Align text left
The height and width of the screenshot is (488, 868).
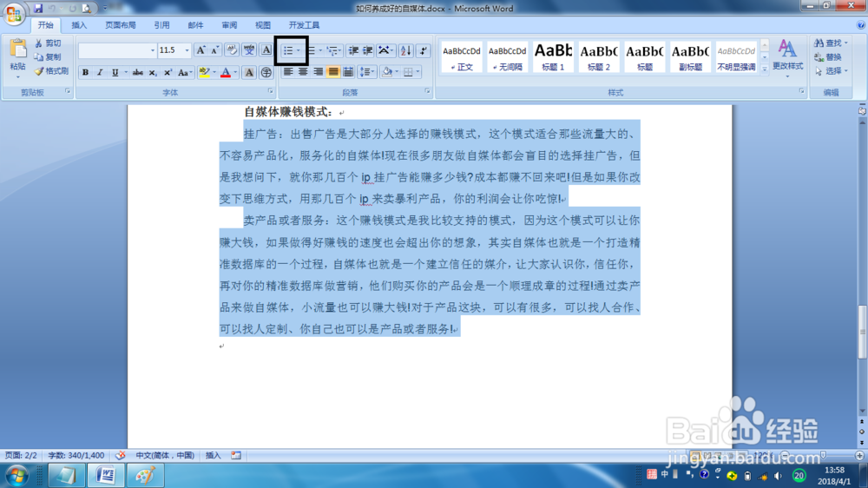tap(288, 71)
